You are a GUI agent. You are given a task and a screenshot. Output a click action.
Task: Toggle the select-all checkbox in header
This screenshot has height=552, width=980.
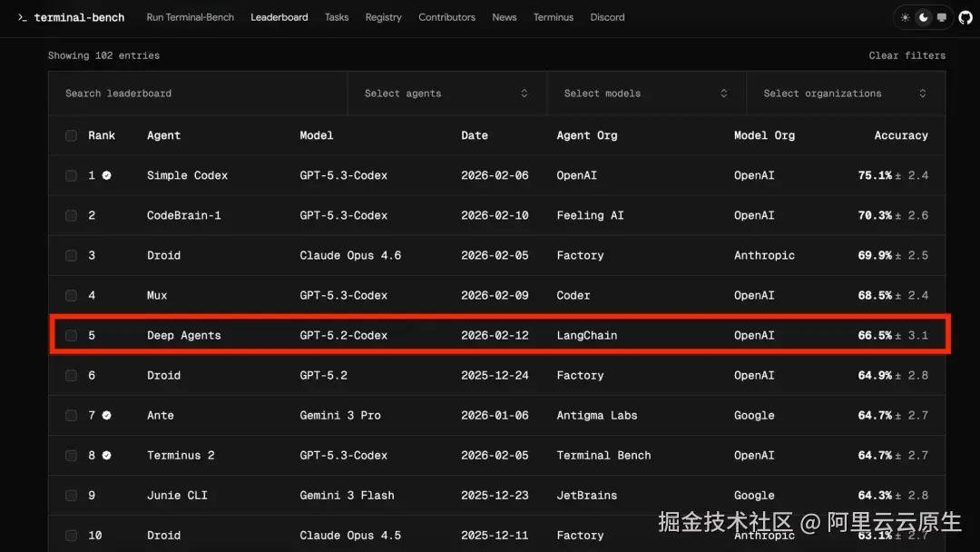pyautogui.click(x=72, y=135)
